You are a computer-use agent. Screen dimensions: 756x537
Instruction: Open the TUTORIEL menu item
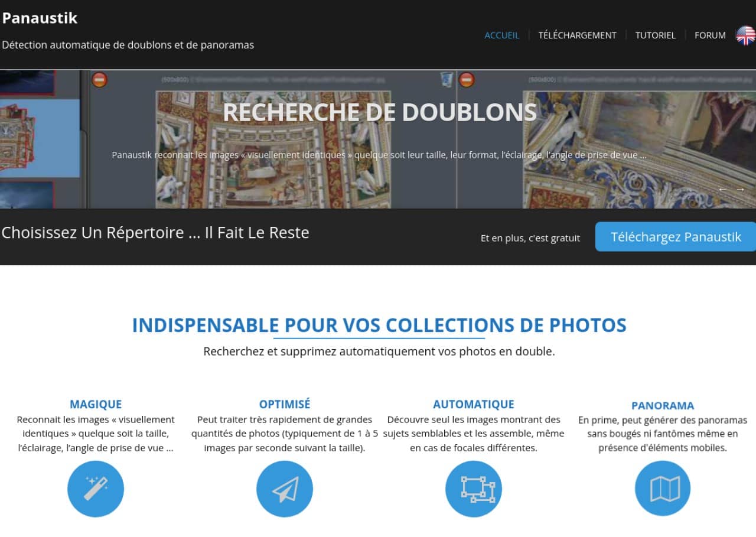pyautogui.click(x=655, y=35)
